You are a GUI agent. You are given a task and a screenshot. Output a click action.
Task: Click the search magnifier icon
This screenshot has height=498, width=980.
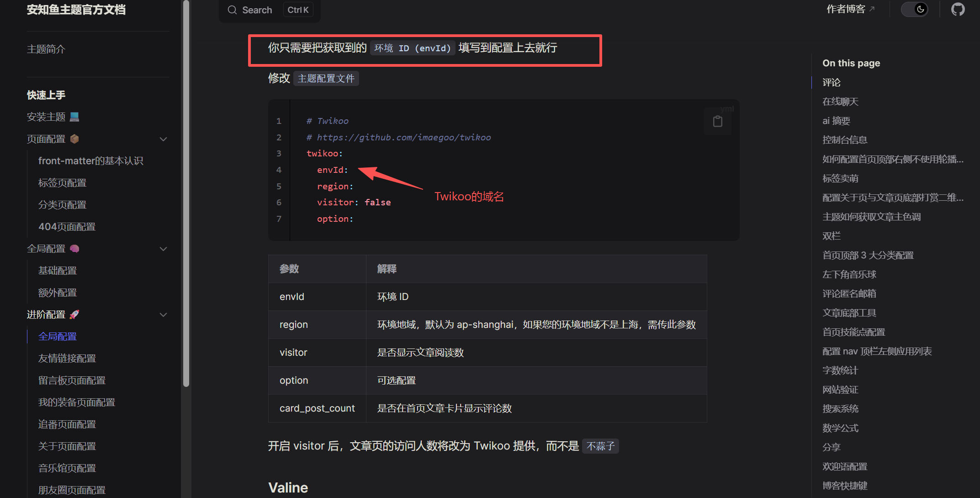tap(232, 10)
